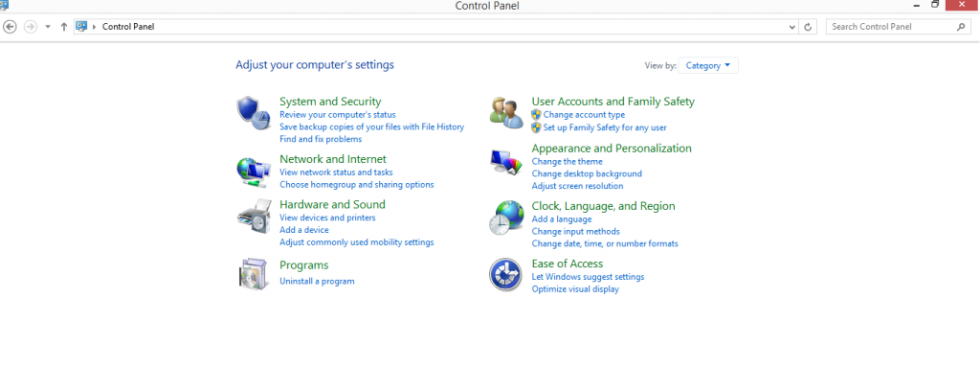Open the Hardware and Sound printer icon
Screen dimensions: 980x390
pyautogui.click(x=254, y=217)
